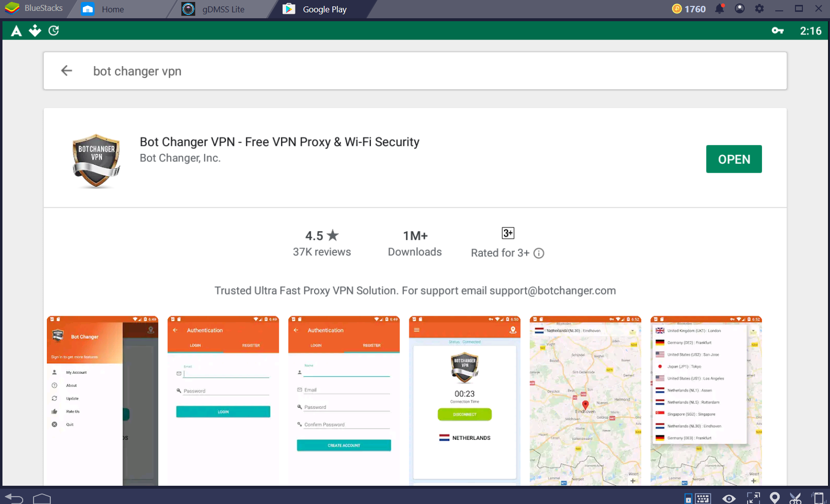Open the server country list screenshot thumbnail
The width and height of the screenshot is (830, 504).
[706, 401]
